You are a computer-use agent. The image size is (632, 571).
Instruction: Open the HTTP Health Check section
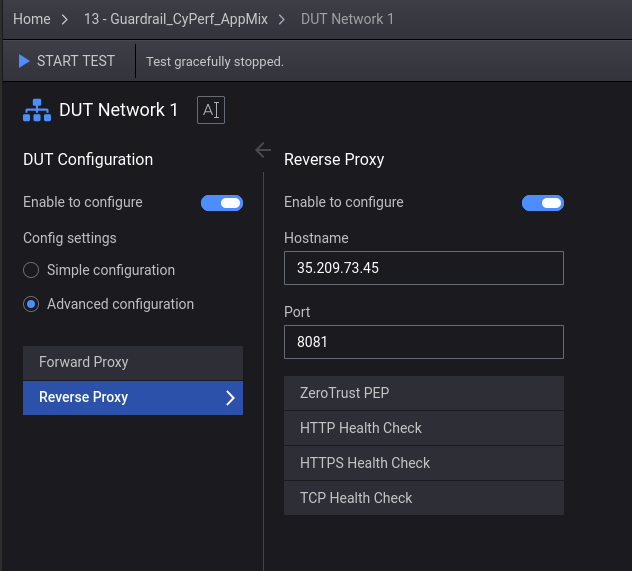[x=423, y=428]
